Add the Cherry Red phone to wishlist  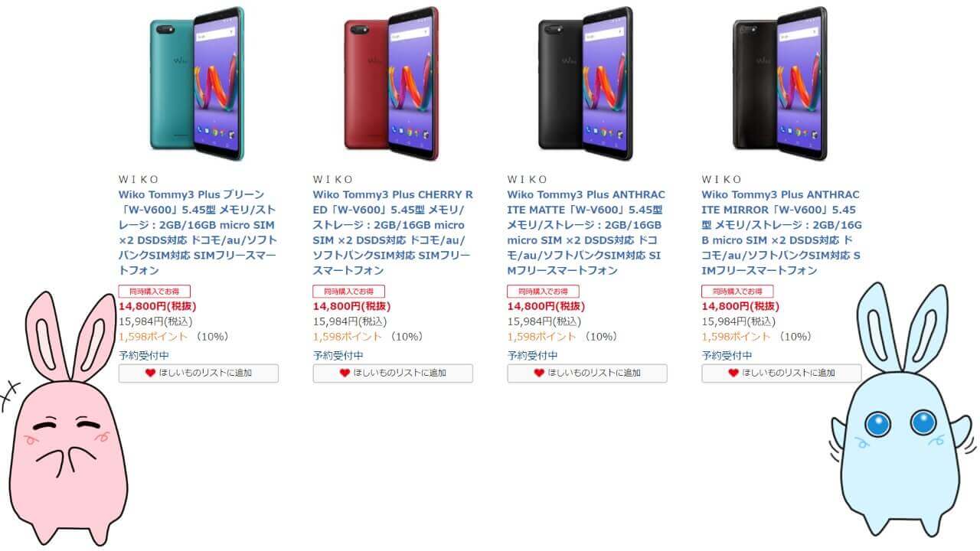[x=393, y=373]
